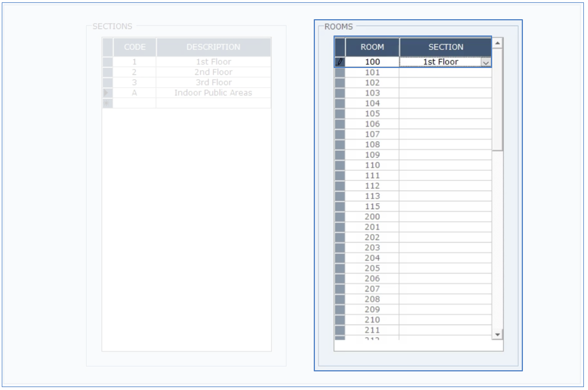Viewport: 588px width, 390px height.
Task: Click the row selector for room 200
Action: [340, 217]
